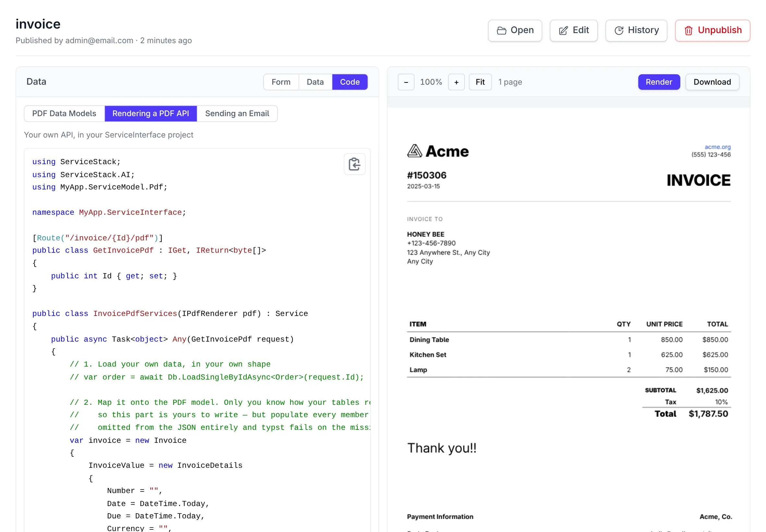This screenshot has height=532, width=766.
Task: Click the Route attribute line in code
Action: tap(97, 238)
